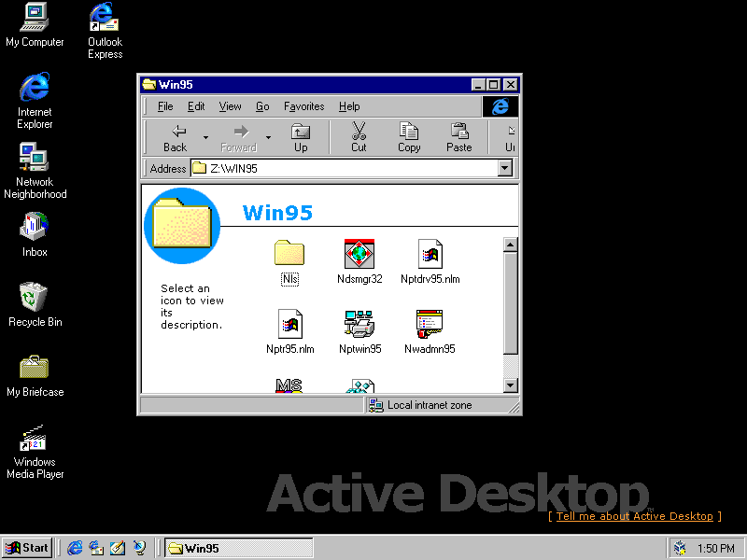
Task: Open the View menu
Action: (230, 106)
